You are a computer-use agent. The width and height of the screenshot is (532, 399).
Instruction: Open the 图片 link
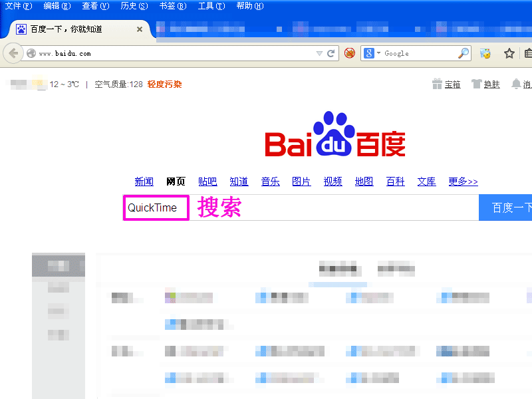[x=302, y=182]
